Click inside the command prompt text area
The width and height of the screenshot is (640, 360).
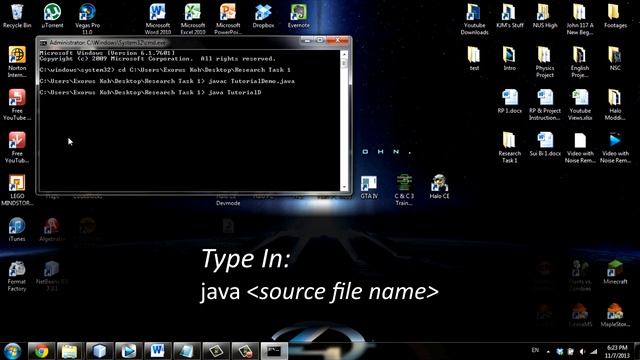pyautogui.click(x=189, y=121)
